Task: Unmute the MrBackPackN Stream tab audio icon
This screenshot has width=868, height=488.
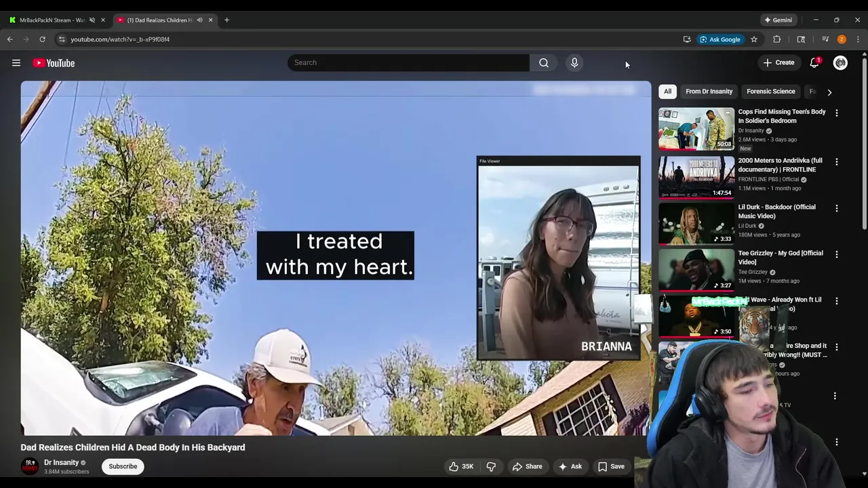Action: coord(92,20)
